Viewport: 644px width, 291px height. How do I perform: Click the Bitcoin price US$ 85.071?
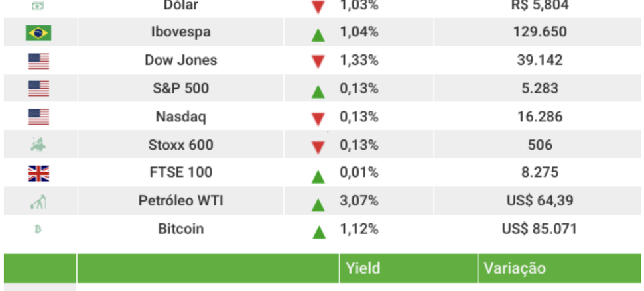pos(539,229)
